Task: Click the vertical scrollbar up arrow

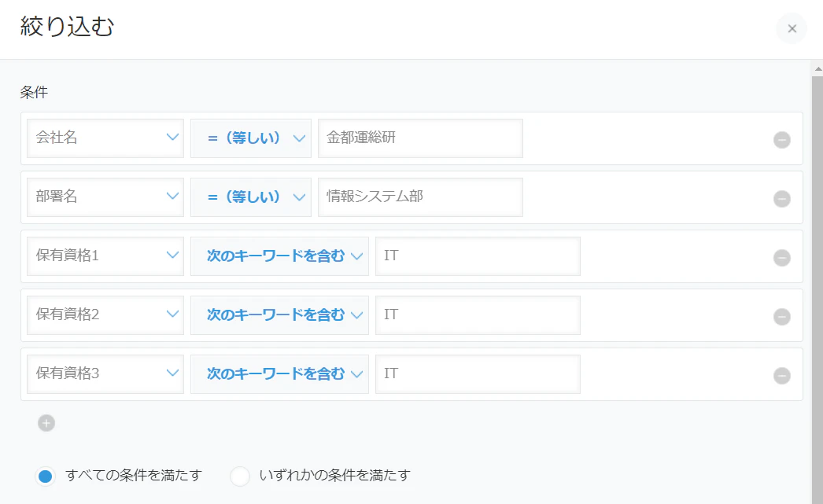Action: (x=817, y=68)
